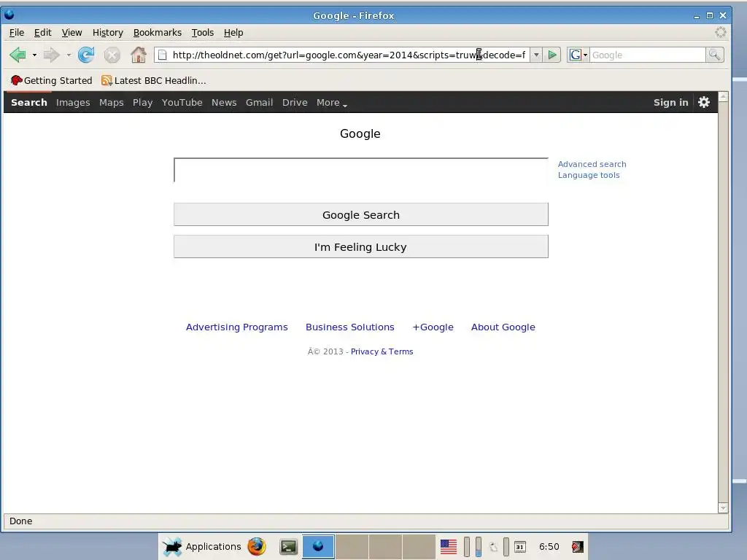Go to YouTube in the Google bar
747x560 pixels.
point(182,102)
